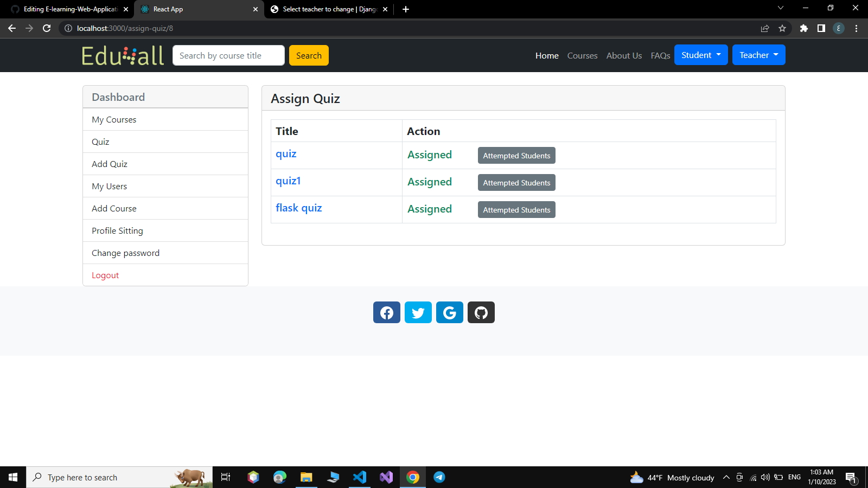Go back with the browser back arrow
The height and width of the screenshot is (488, 868).
pos(12,28)
